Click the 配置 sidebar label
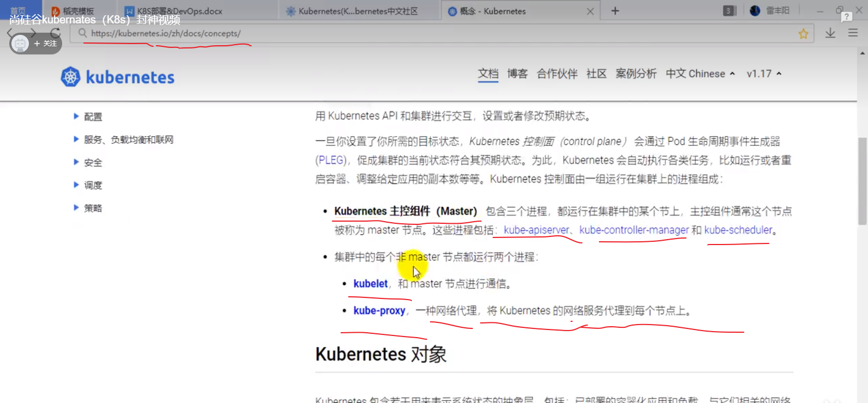Image resolution: width=868 pixels, height=403 pixels. [x=93, y=117]
